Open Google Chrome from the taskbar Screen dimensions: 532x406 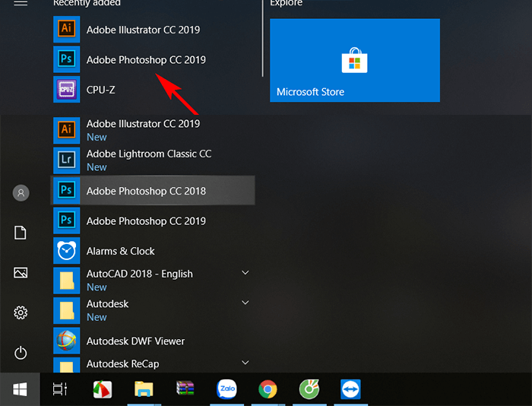(268, 389)
